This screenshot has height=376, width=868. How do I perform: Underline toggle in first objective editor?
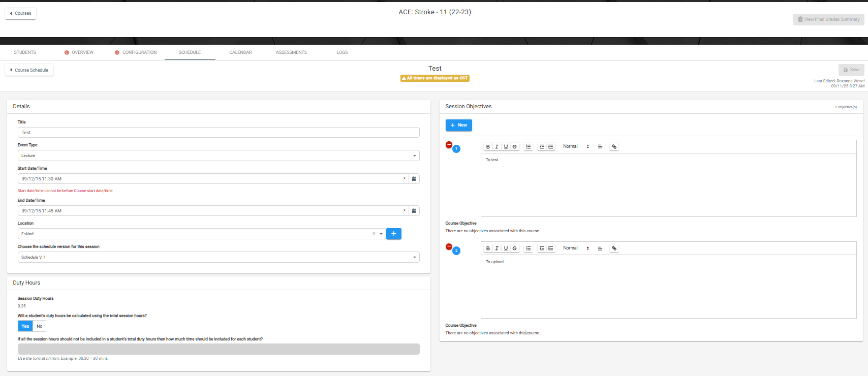point(506,147)
